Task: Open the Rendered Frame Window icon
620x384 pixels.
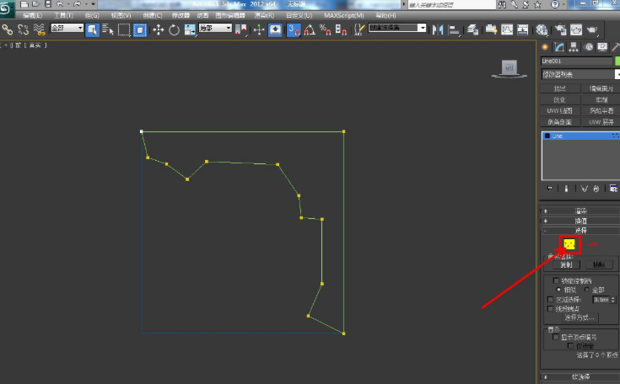Action: pos(576,30)
